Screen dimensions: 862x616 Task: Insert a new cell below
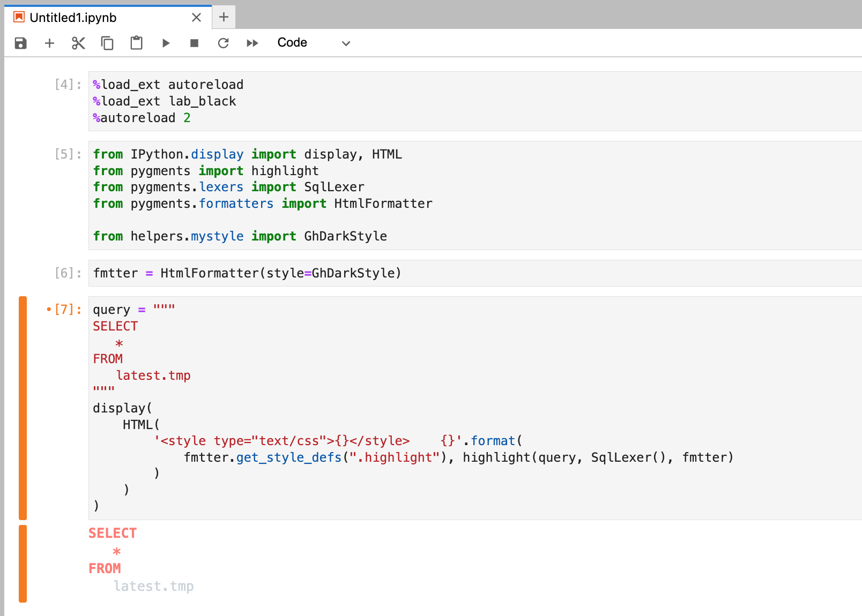tap(49, 43)
